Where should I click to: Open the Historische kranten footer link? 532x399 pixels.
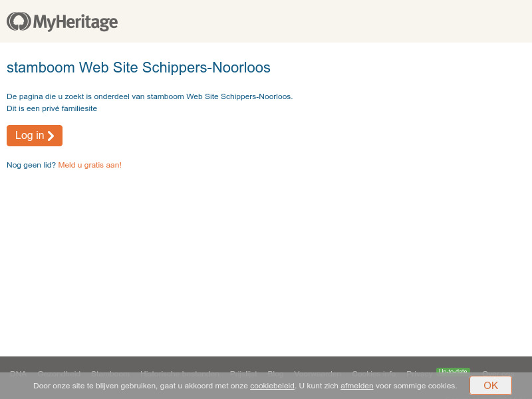pyautogui.click(x=180, y=374)
